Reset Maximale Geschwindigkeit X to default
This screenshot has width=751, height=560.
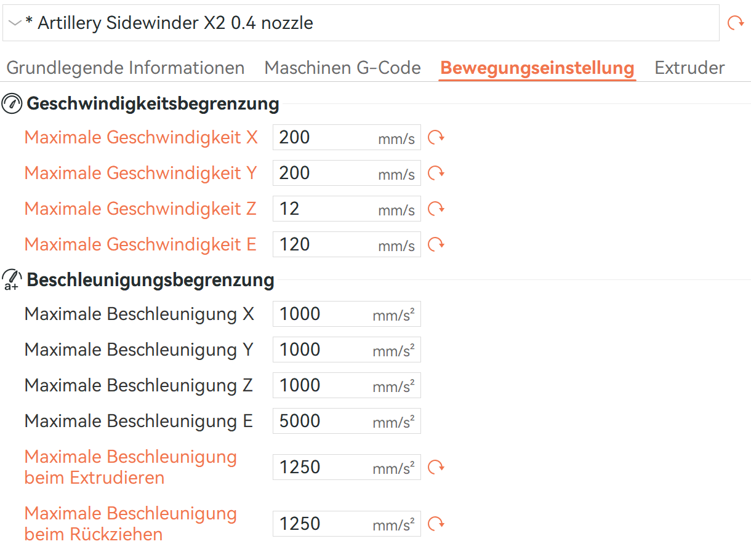click(x=436, y=137)
